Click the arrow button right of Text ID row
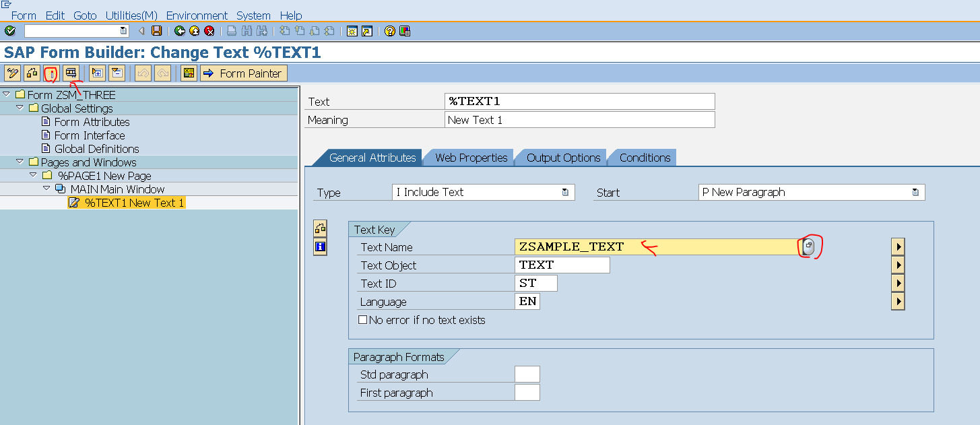Screen dimensions: 980x425 (897, 283)
